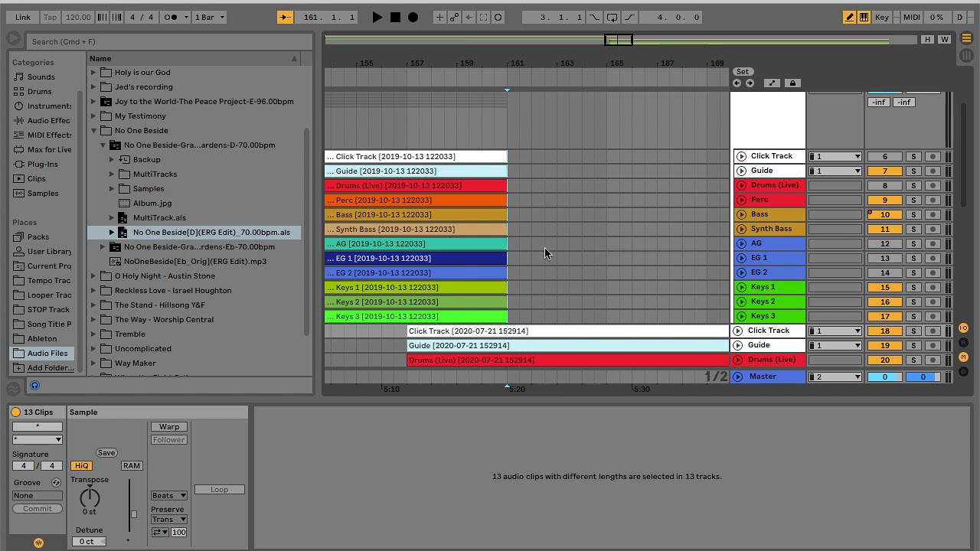Jump to previous locator arrow
This screenshot has width=980, height=551.
[x=737, y=83]
